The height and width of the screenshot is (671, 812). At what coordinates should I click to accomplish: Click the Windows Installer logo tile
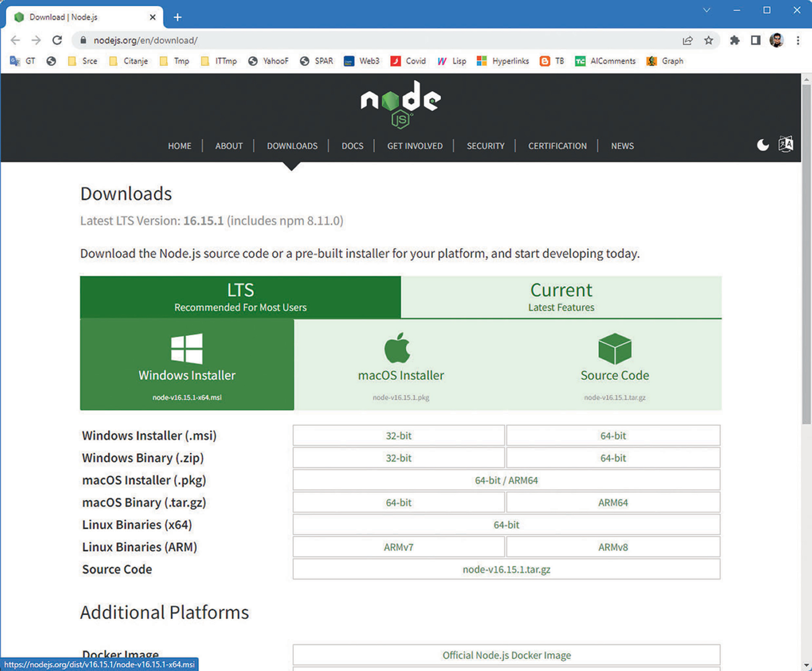coord(187,364)
